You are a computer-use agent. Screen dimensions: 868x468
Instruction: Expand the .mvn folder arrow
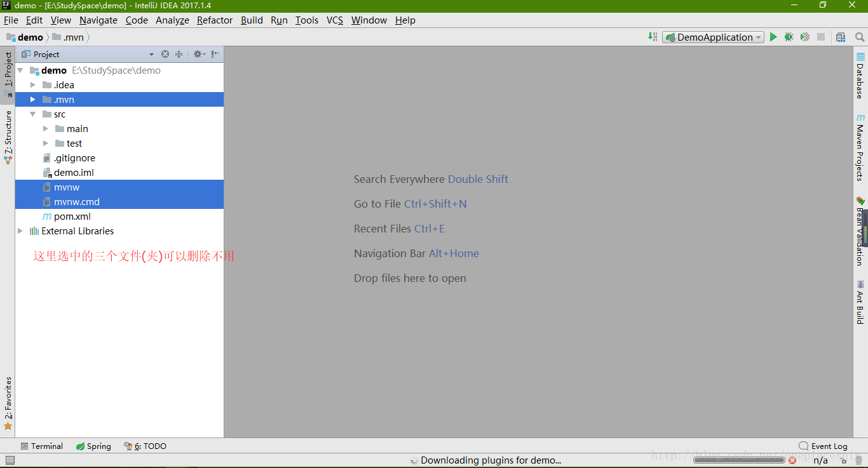pos(33,100)
